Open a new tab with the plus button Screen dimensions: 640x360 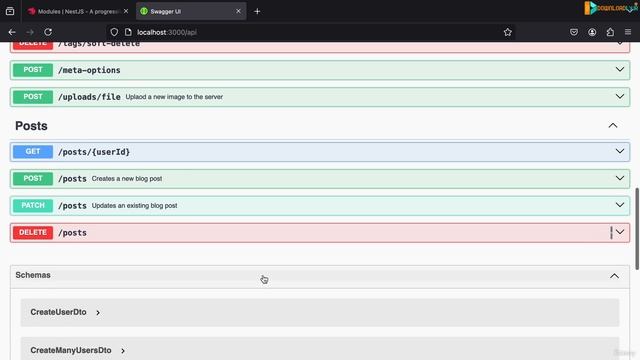coord(257,11)
